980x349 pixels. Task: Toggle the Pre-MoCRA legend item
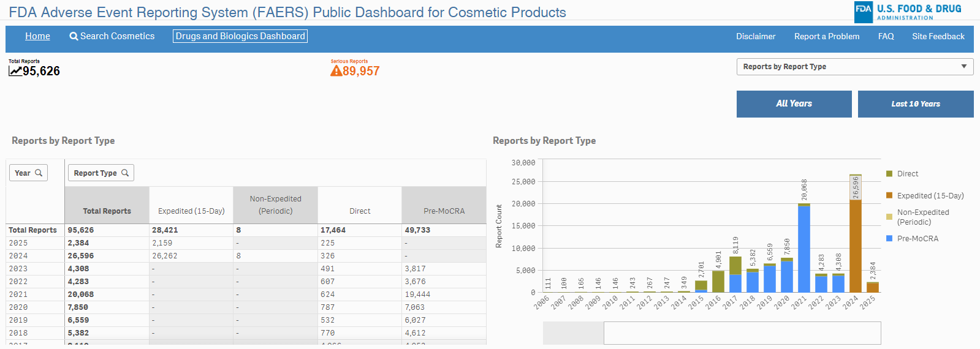click(x=917, y=239)
